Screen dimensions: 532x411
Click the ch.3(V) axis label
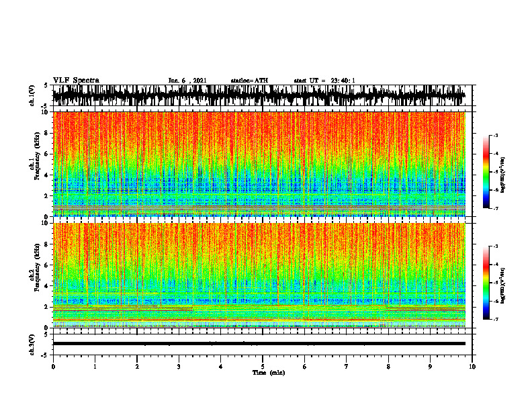(32, 345)
